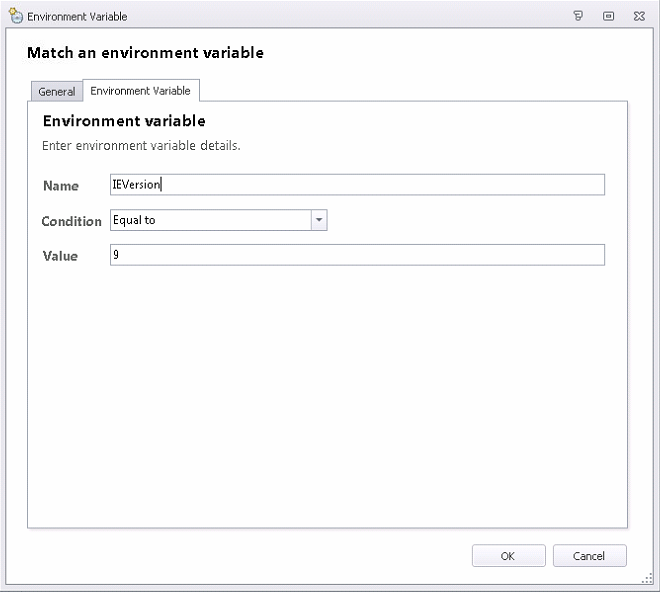Click the Condition label
Viewport: 660px width, 592px height.
[71, 221]
